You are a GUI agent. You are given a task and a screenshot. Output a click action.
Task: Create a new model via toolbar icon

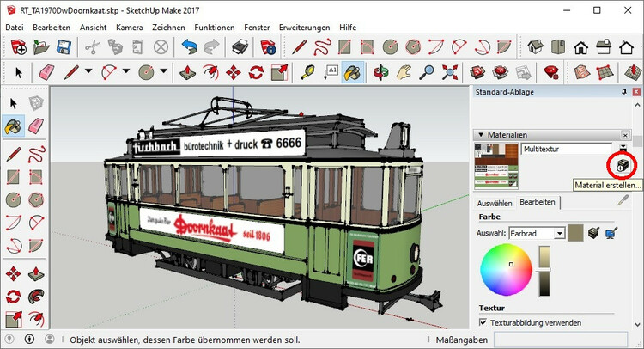tap(19, 47)
